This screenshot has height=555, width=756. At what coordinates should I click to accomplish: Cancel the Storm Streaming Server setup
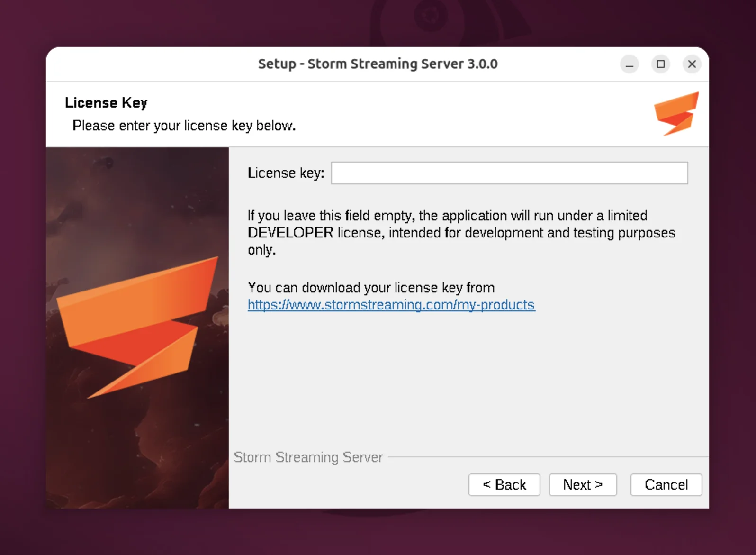pos(666,485)
